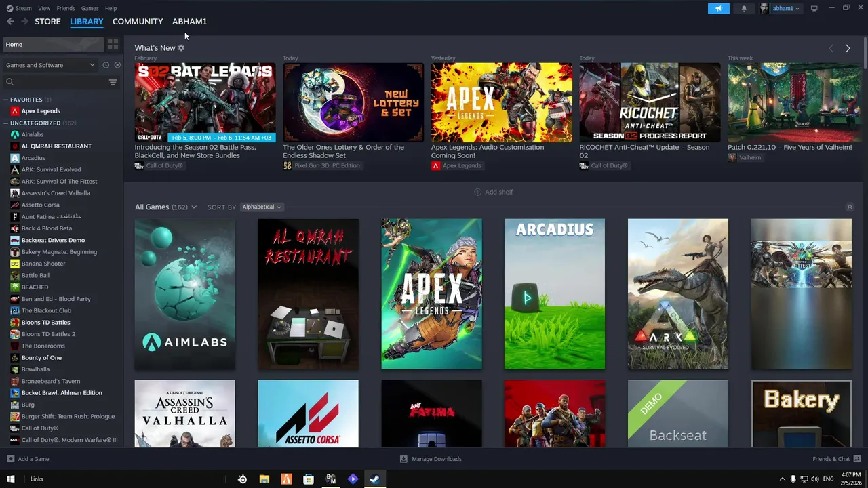Open the ABHAM1 profile tab
868x488 pixels.
[x=189, y=22]
